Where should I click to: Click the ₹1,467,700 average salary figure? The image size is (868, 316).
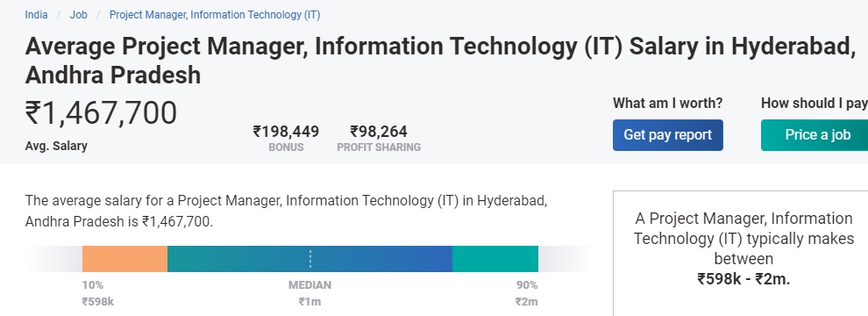(101, 113)
